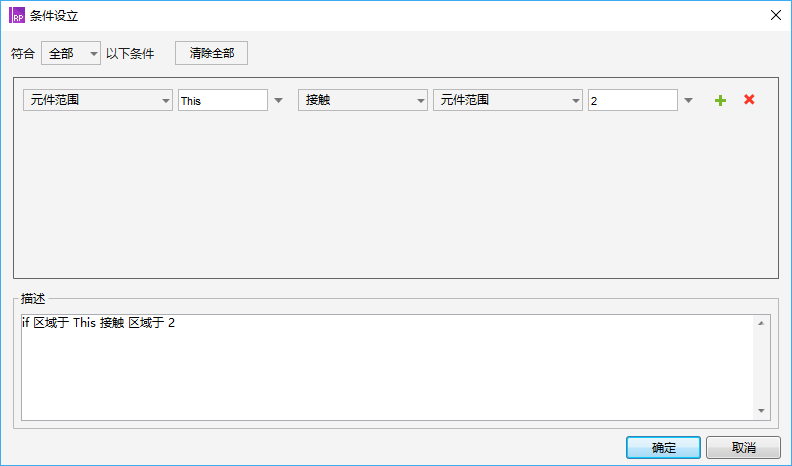
Task: Add a new condition row with green plus
Action: click(x=719, y=100)
